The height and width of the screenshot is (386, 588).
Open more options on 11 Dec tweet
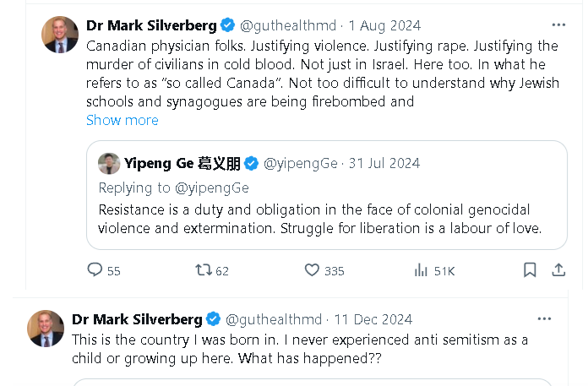coord(544,319)
